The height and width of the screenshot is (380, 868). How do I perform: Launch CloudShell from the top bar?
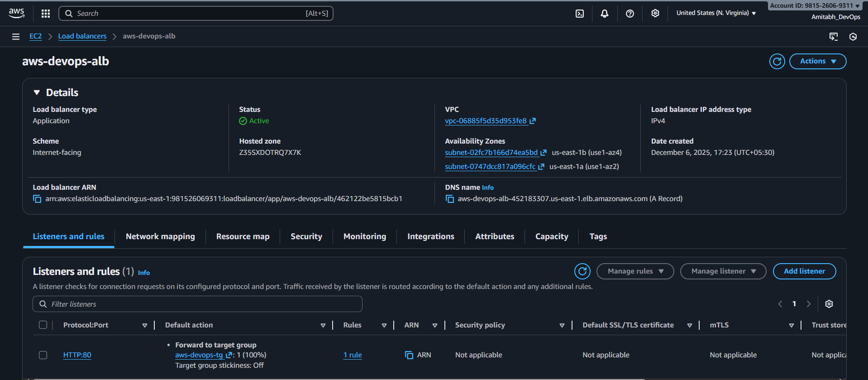tap(579, 14)
